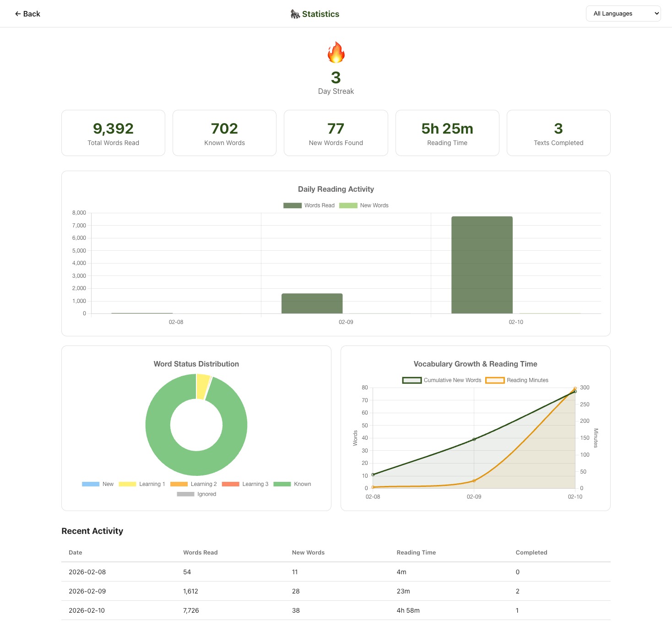This screenshot has width=672, height=631.
Task: Toggle Cumulative New Words in the legend
Action: coord(441,380)
